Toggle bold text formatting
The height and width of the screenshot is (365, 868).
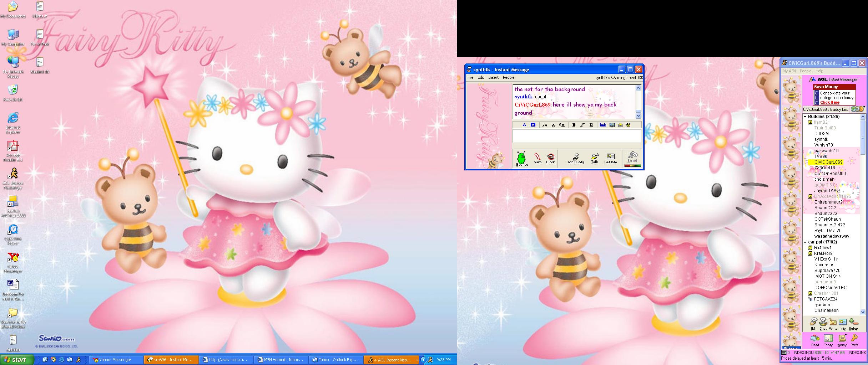574,125
